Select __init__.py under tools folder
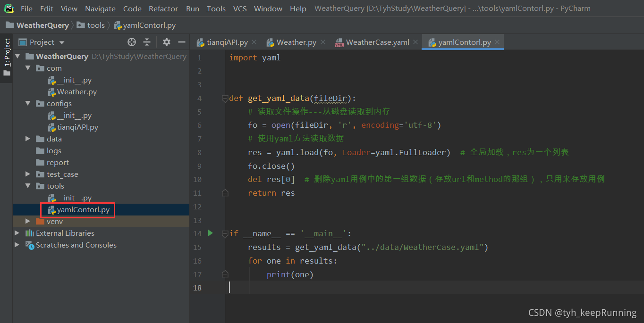The height and width of the screenshot is (323, 644). 70,198
